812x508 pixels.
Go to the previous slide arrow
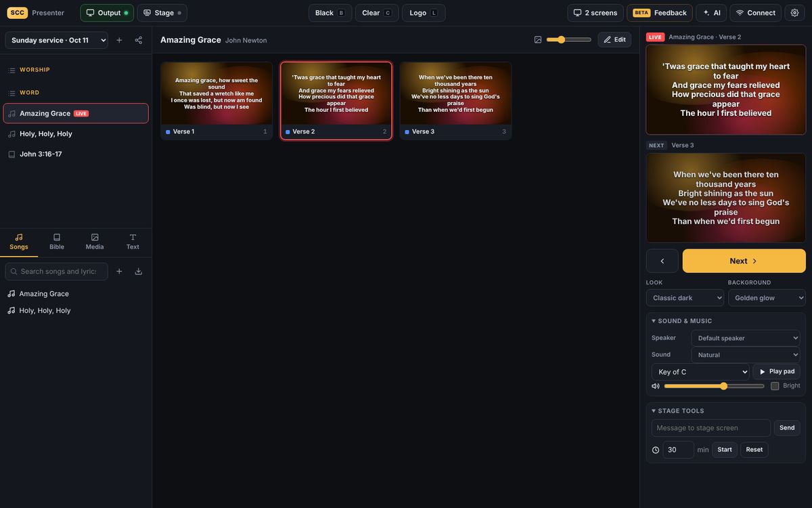click(x=662, y=261)
